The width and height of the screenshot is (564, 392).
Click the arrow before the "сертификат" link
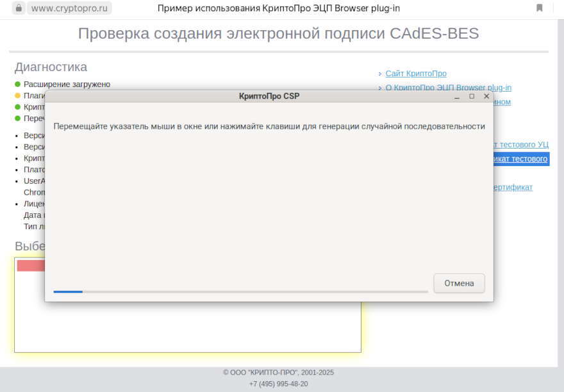[381, 187]
